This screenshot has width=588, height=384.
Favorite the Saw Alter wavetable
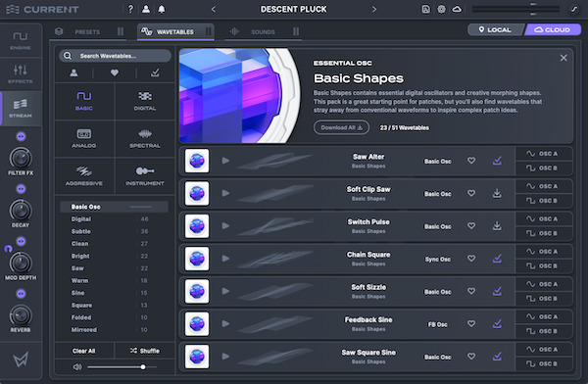[471, 161]
